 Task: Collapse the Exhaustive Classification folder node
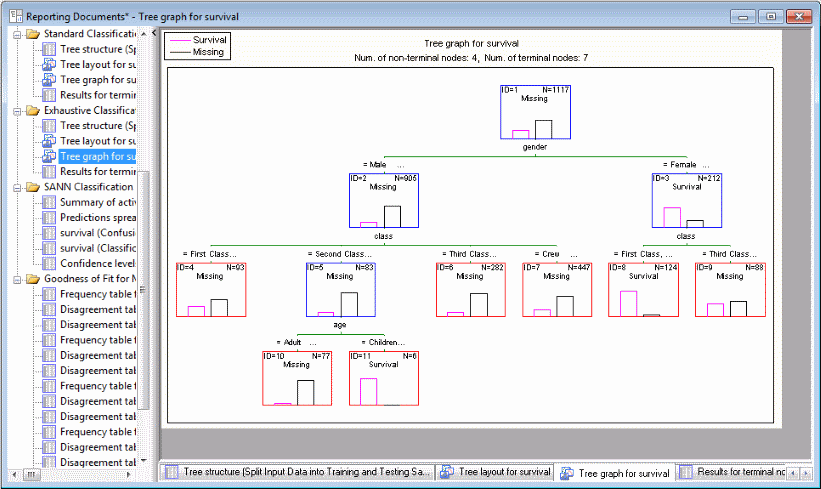click(x=17, y=110)
